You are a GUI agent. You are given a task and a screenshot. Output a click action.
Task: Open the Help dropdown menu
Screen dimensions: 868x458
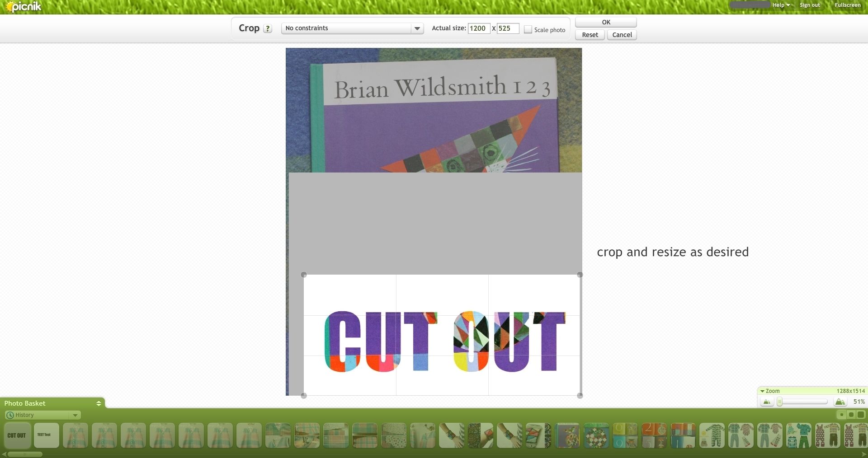[781, 5]
